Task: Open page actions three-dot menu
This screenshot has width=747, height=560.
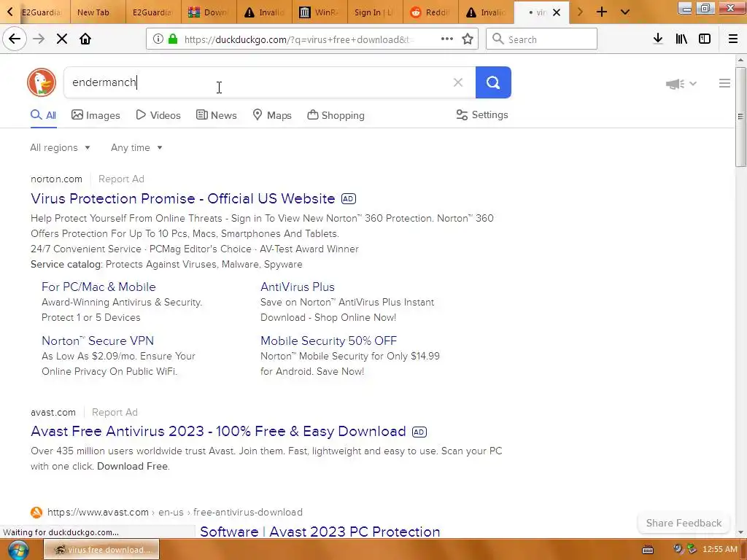Action: [447, 39]
